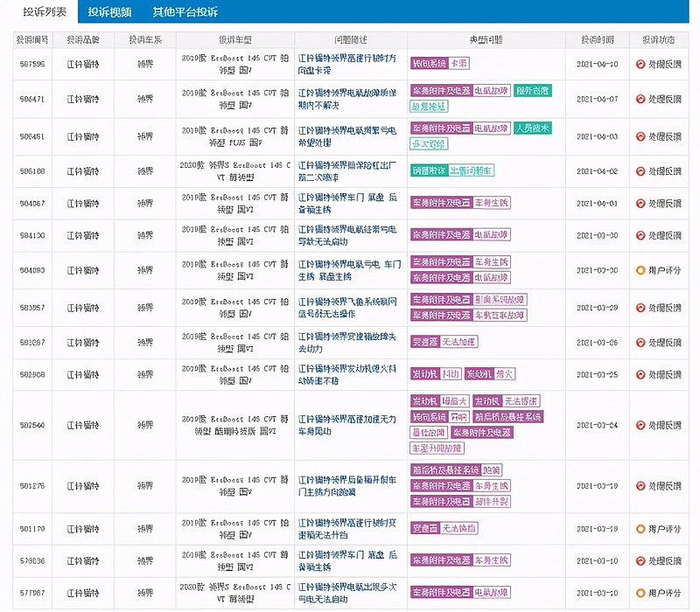700x612 pixels.
Task: Click complaint number 587595 in first row
Action: (33, 64)
